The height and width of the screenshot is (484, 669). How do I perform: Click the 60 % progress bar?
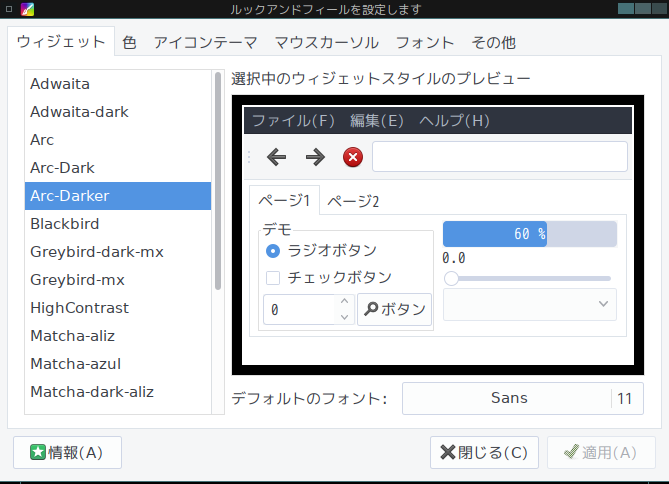(x=529, y=234)
